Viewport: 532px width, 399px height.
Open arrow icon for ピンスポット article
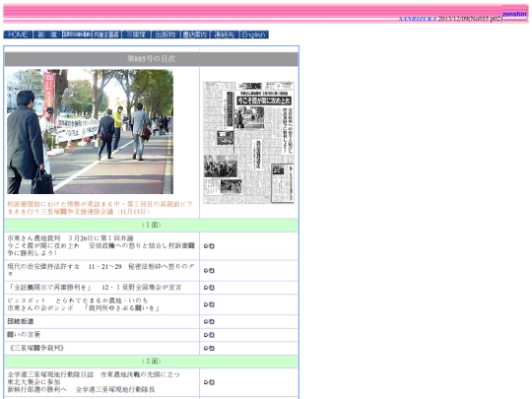click(209, 304)
